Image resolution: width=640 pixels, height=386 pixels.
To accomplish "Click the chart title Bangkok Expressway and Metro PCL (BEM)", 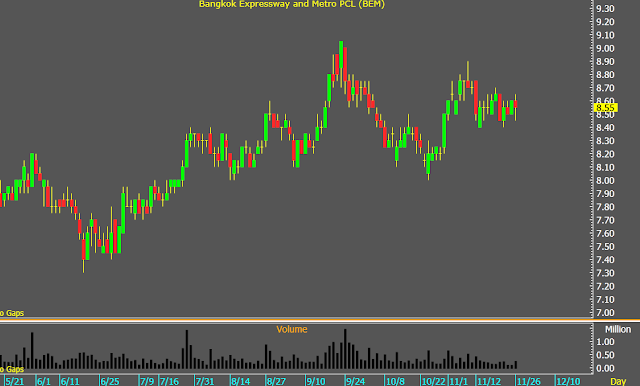I will click(291, 4).
